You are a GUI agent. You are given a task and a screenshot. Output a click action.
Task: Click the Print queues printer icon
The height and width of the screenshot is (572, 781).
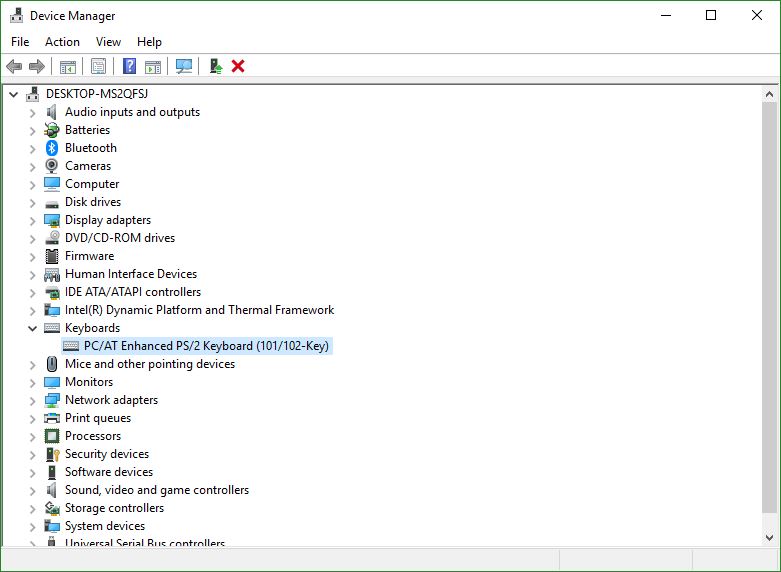pos(52,418)
